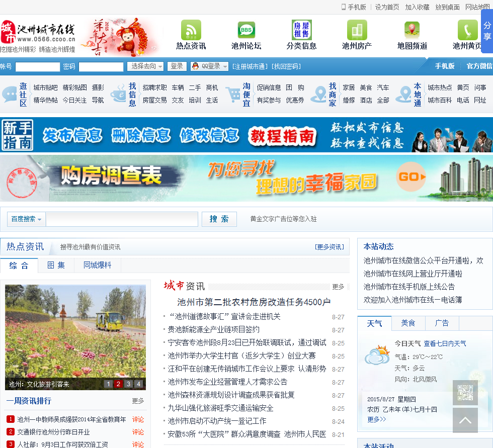Open the 池州房产 building icon
The image size is (493, 448).
tap(357, 30)
